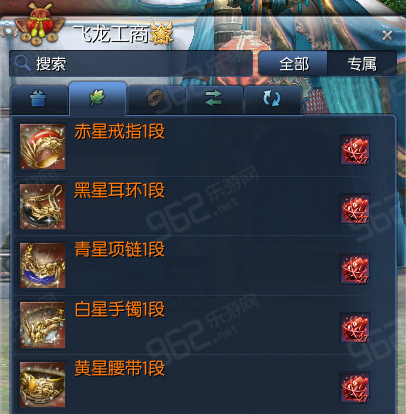This screenshot has width=406, height=414.
Task: Click the 搜索 search field
Action: [x=131, y=64]
